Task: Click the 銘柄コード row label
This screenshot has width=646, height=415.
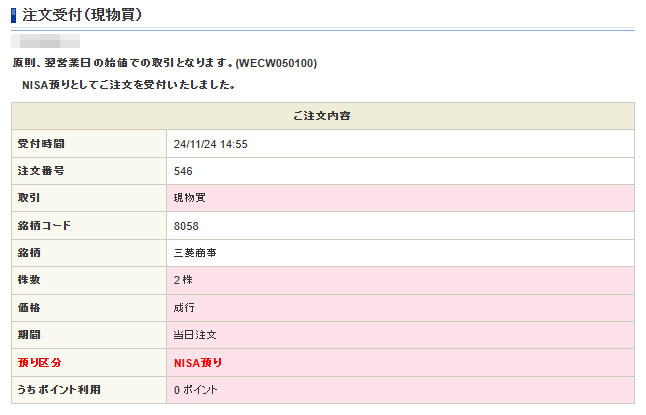Action: (45, 226)
